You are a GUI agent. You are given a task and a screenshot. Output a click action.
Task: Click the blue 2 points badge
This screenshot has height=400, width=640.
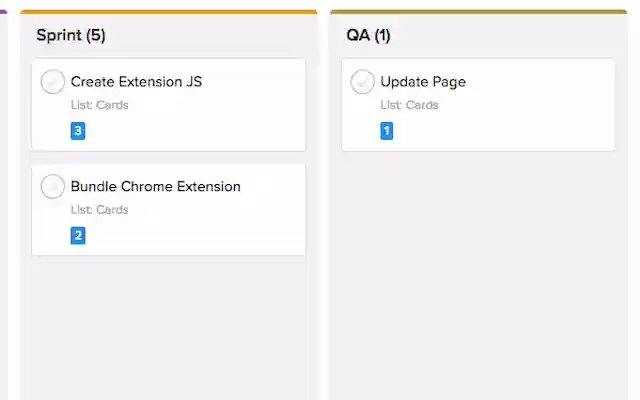pyautogui.click(x=78, y=236)
